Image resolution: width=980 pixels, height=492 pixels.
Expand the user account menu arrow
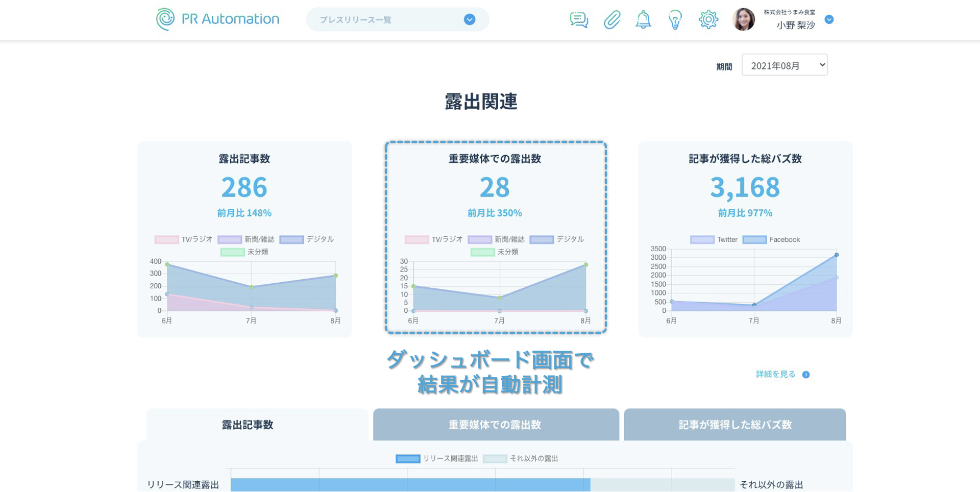point(829,19)
